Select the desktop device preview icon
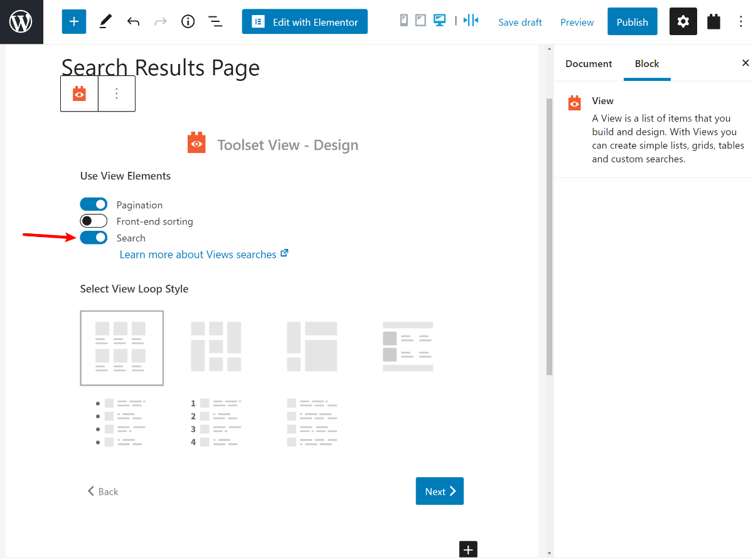 coord(439,21)
